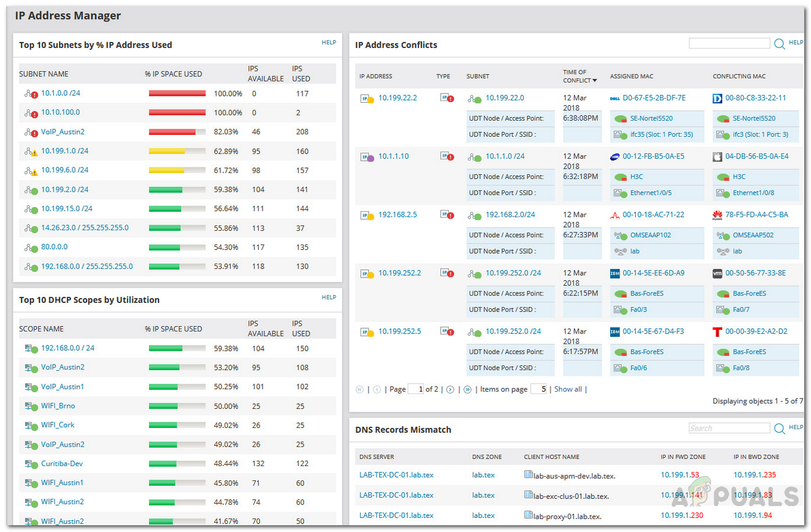Click the Huawei icon beside 78-F5-FD-A4-C5-BA
Image resolution: width=811 pixels, height=532 pixels.
click(717, 215)
